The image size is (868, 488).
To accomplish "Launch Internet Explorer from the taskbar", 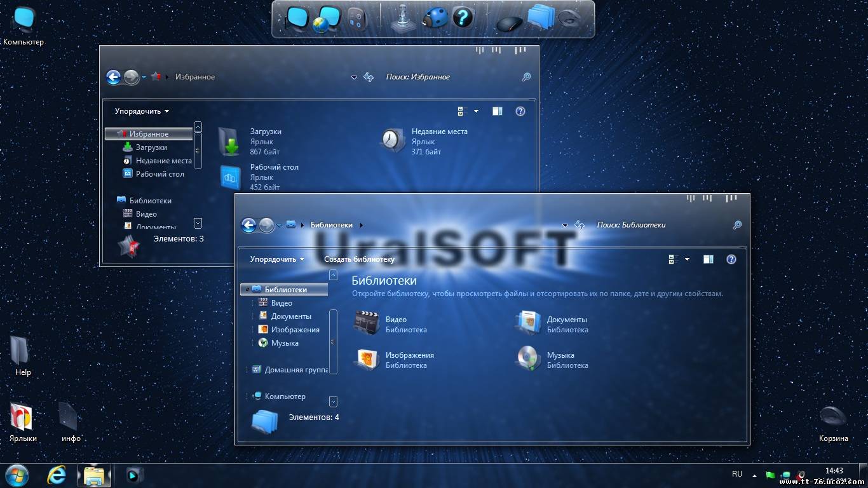I will [x=57, y=475].
